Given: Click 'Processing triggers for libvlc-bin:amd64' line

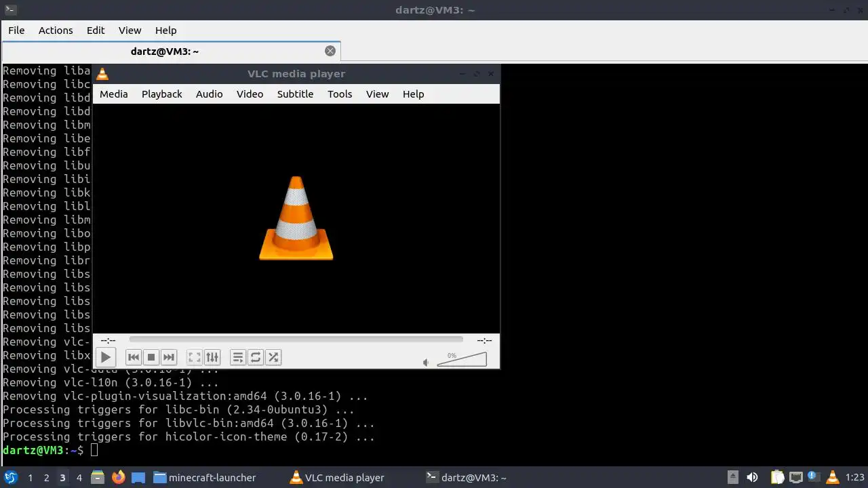Looking at the screenshot, I should click(x=189, y=423).
